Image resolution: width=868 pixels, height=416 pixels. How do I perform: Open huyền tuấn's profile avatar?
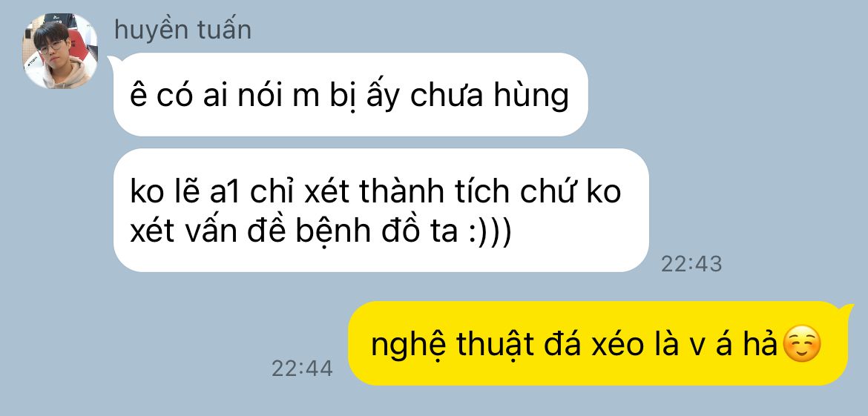pos(60,51)
